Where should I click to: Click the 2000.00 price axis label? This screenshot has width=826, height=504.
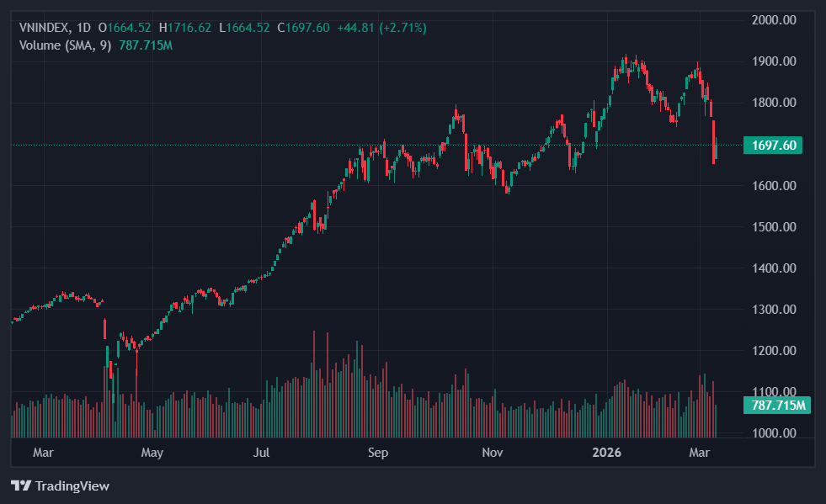pos(773,20)
